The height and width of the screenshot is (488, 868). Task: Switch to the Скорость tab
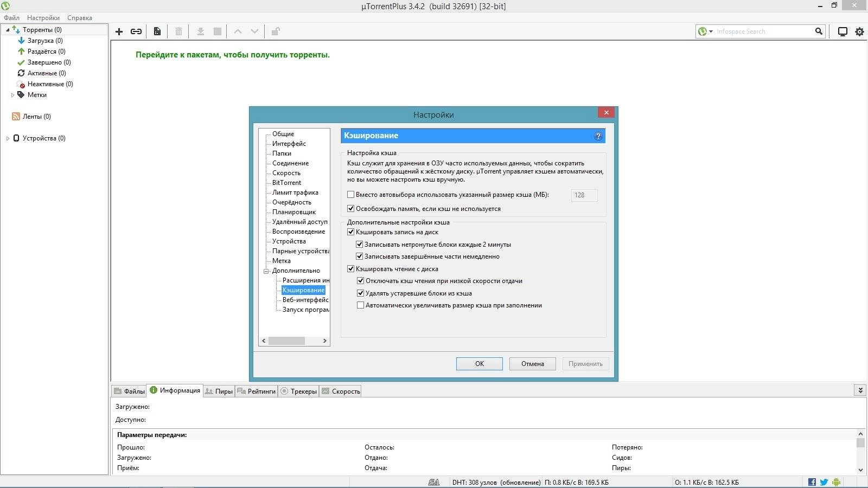pos(340,391)
